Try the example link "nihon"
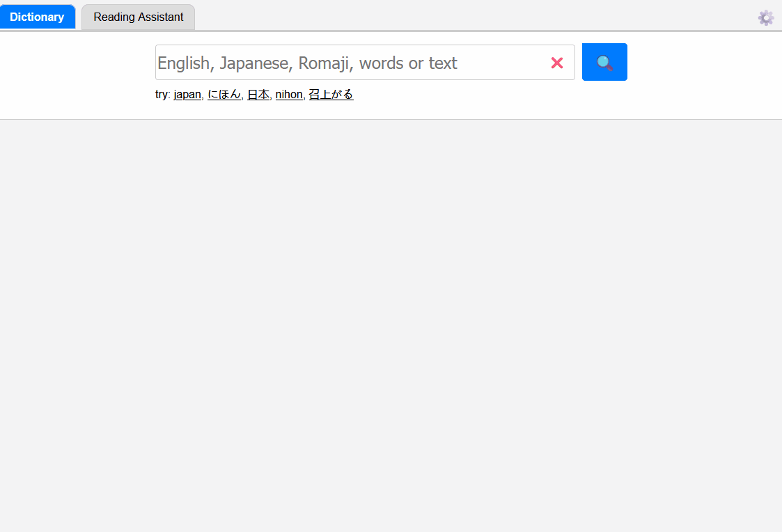Viewport: 782px width, 532px height. pos(289,95)
